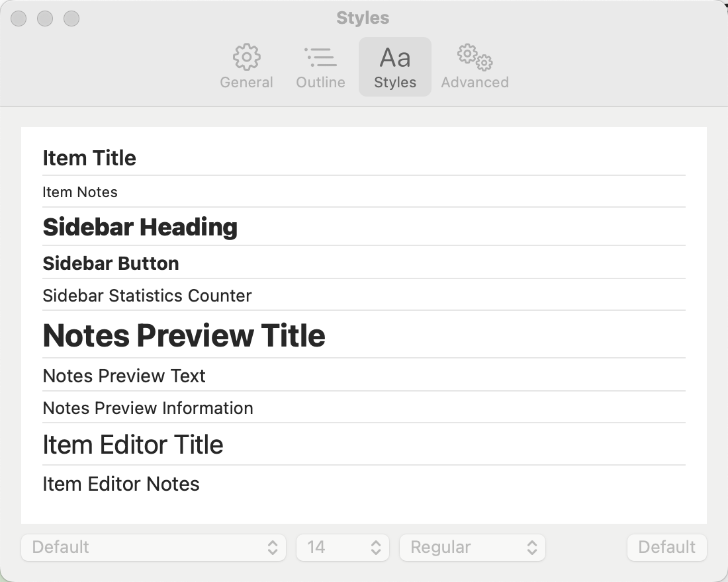Choose the Notes Preview Title style
The height and width of the screenshot is (582, 728).
click(x=364, y=335)
